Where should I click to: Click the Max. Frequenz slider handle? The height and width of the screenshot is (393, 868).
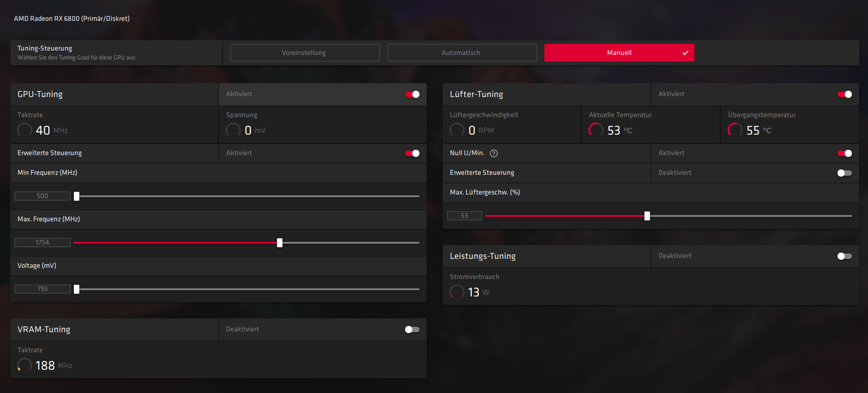click(280, 243)
